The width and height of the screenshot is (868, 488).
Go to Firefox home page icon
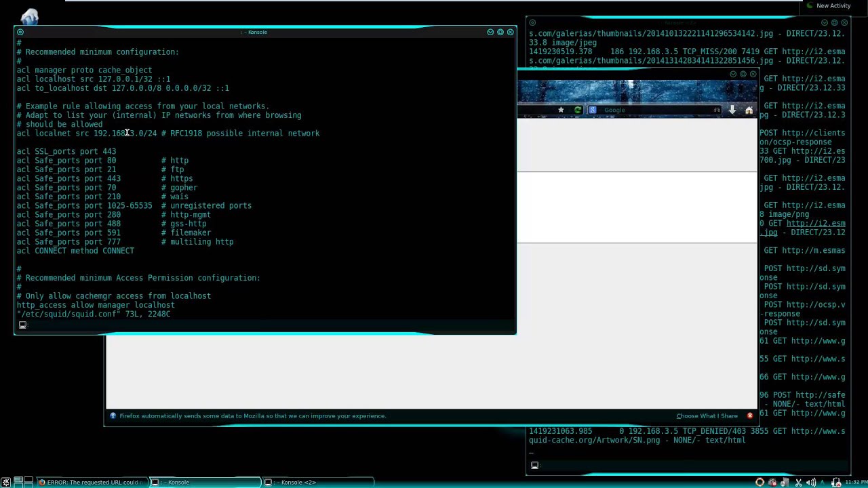coord(749,110)
